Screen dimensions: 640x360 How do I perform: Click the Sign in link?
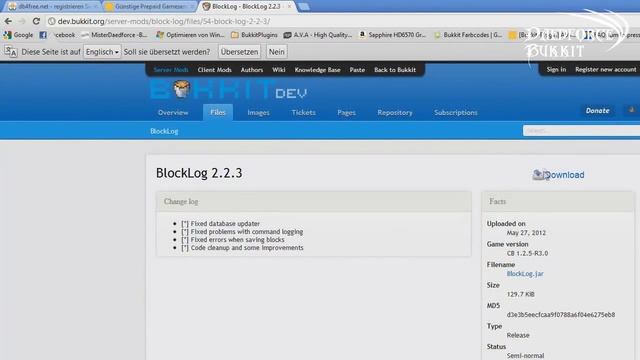click(x=556, y=69)
